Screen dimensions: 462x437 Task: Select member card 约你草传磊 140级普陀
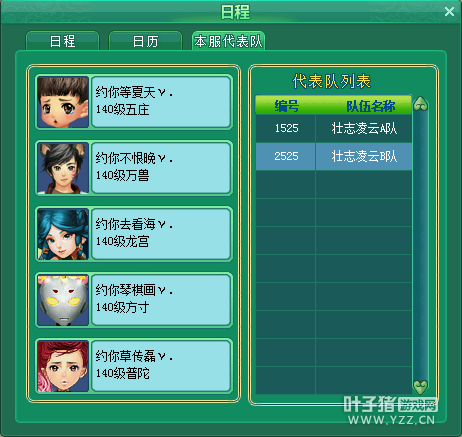tap(134, 366)
